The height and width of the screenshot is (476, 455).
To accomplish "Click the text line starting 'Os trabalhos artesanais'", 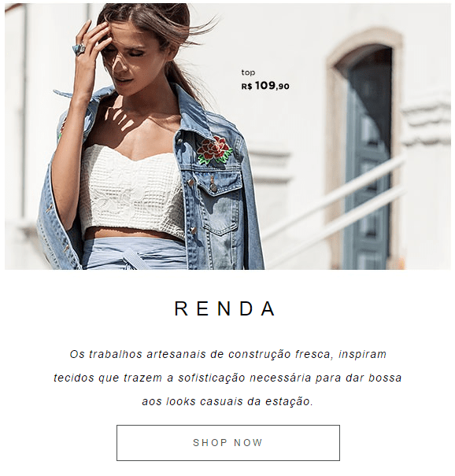I will coord(227,354).
